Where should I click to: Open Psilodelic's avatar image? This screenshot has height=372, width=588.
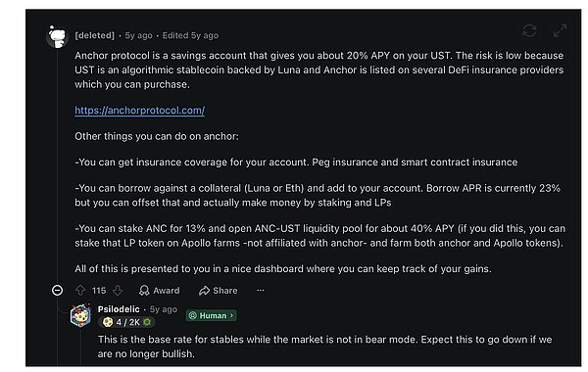tap(80, 315)
